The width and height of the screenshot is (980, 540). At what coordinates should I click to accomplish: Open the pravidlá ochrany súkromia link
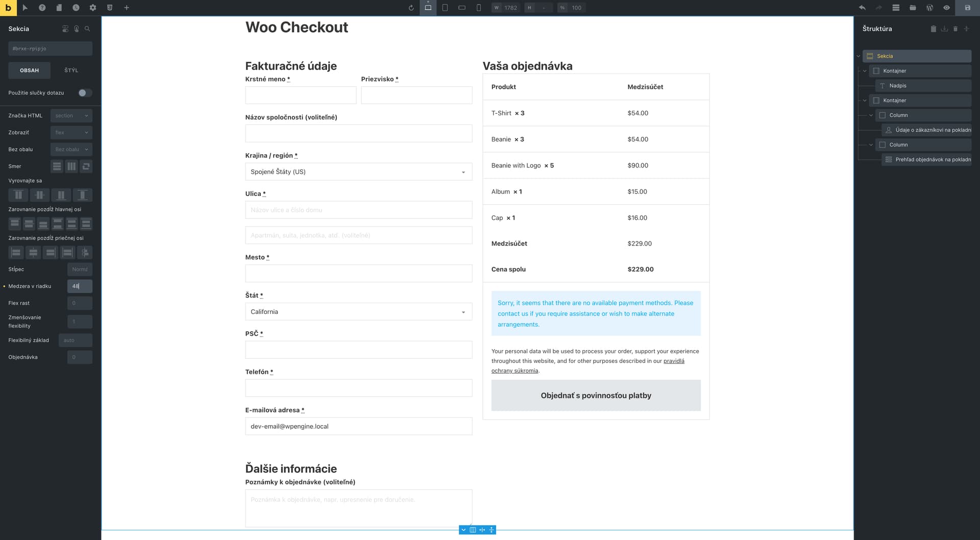click(x=587, y=366)
